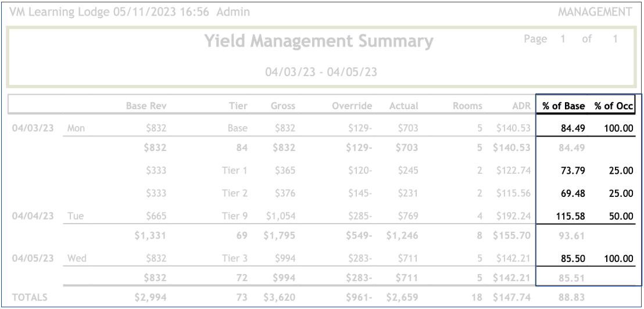Click the "Rooms" column header
The height and width of the screenshot is (309, 644).
click(x=467, y=106)
